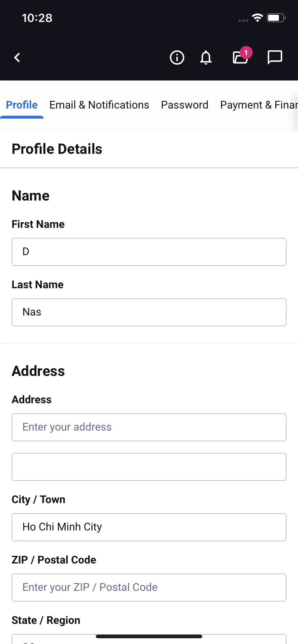This screenshot has height=644, width=298.
Task: Tap the back arrow icon
Action: pos(17,57)
